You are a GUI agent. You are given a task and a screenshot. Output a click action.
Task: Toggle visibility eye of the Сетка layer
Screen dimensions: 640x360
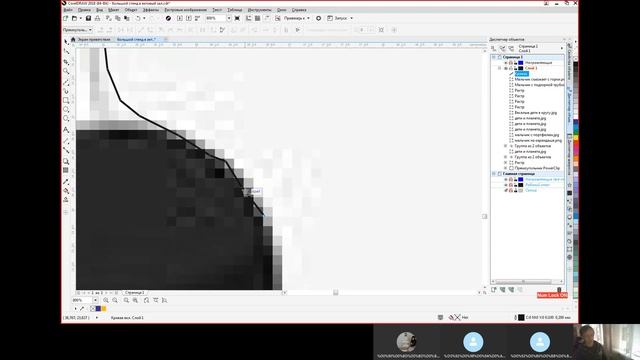point(506,190)
